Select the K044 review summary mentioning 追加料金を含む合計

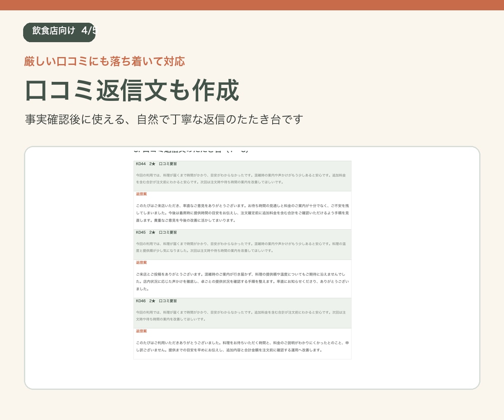click(x=241, y=179)
